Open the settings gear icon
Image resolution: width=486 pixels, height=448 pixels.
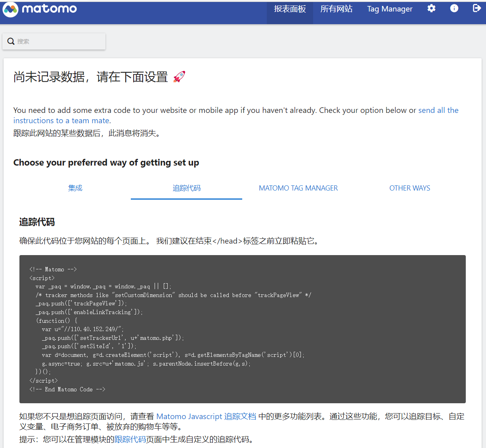431,8
